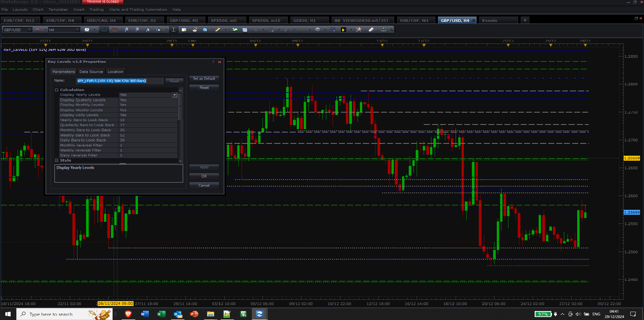Image resolution: width=644 pixels, height=320 pixels.
Task: Open the H4 timeframe dropdown
Action: click(77, 30)
